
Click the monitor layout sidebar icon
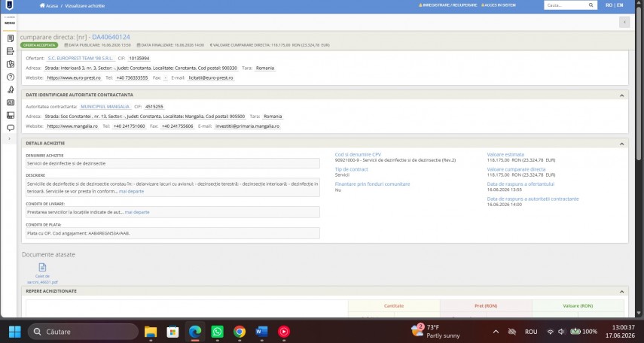pos(11,115)
